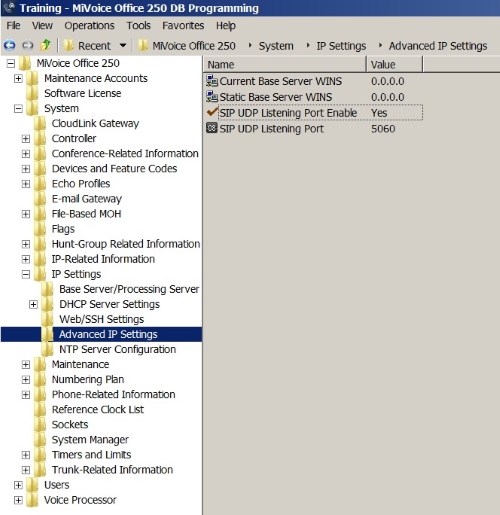Click the SIP UDP Listening Port number icon
This screenshot has width=500, height=515.
point(212,128)
